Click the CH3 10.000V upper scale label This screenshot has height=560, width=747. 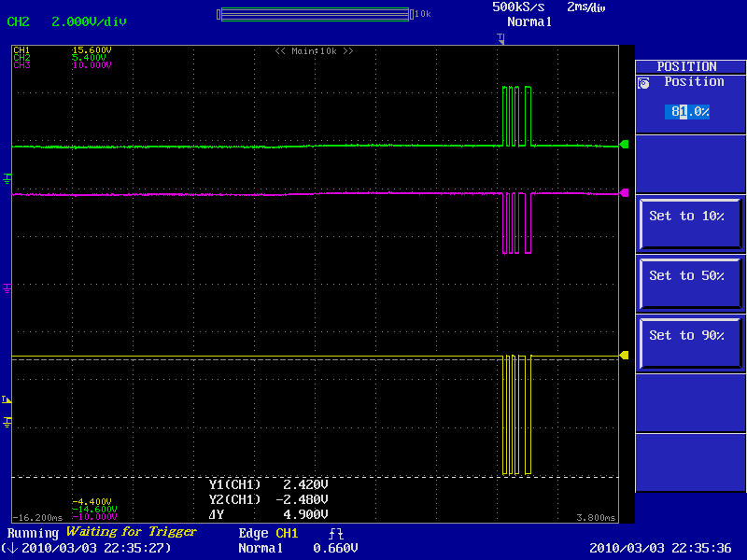63,65
